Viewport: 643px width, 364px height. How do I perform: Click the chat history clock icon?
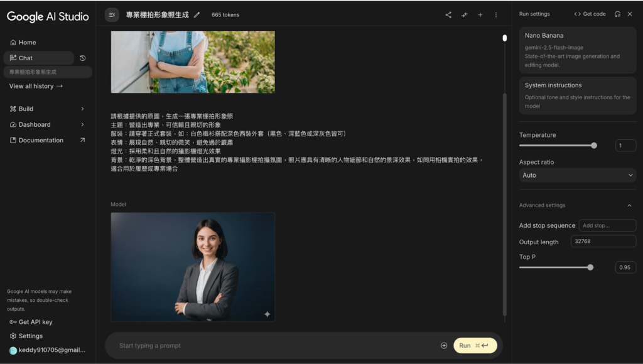[82, 58]
